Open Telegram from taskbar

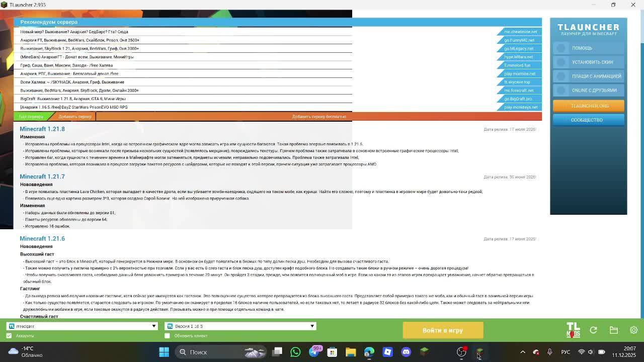coord(313,352)
